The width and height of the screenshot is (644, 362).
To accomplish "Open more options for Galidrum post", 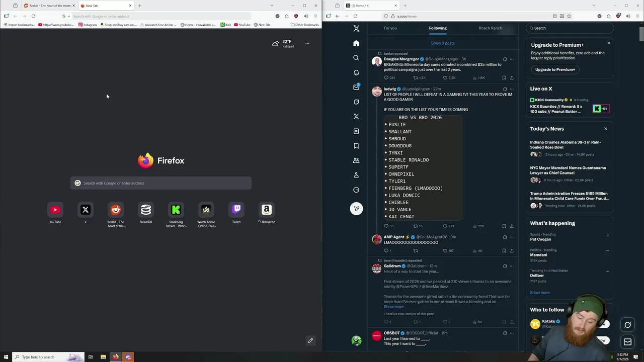I will (512, 266).
